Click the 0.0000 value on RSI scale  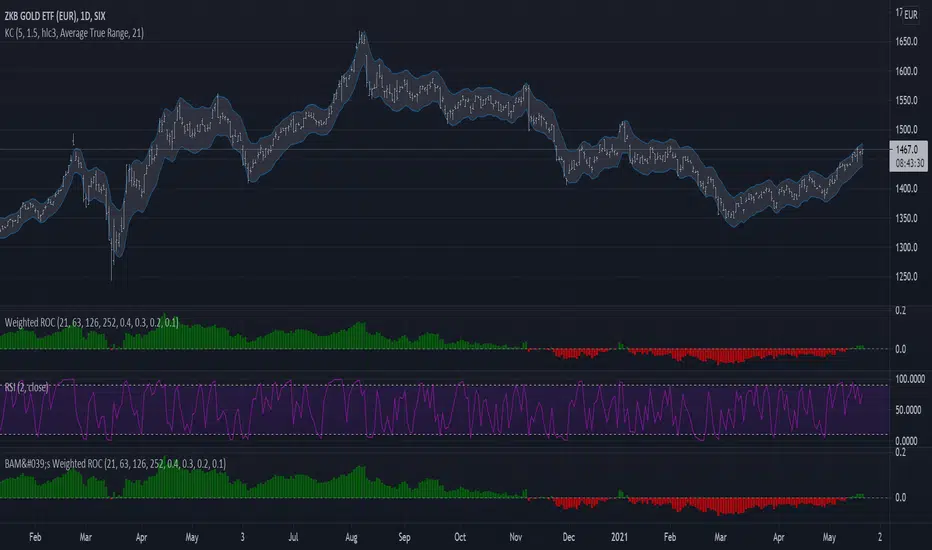point(906,441)
